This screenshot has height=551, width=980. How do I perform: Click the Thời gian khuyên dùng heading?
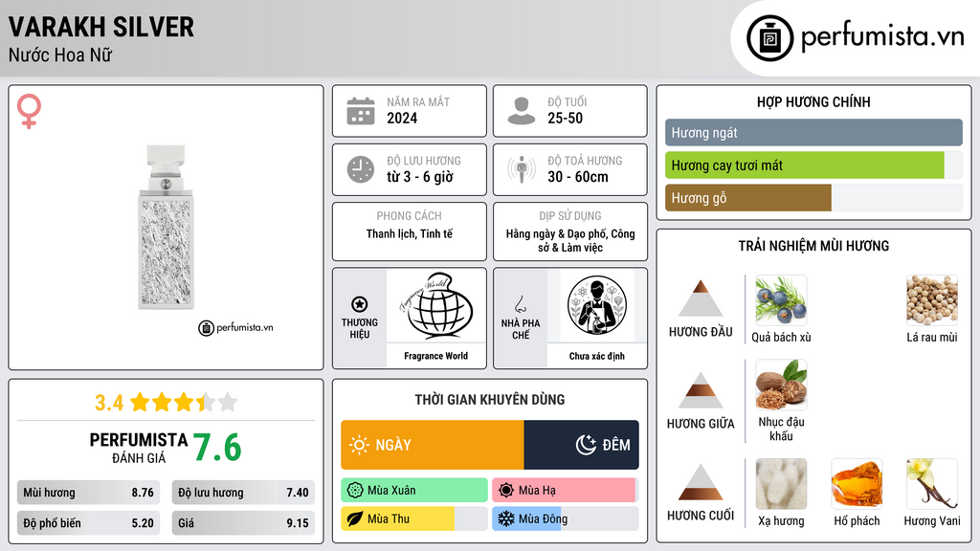490,400
